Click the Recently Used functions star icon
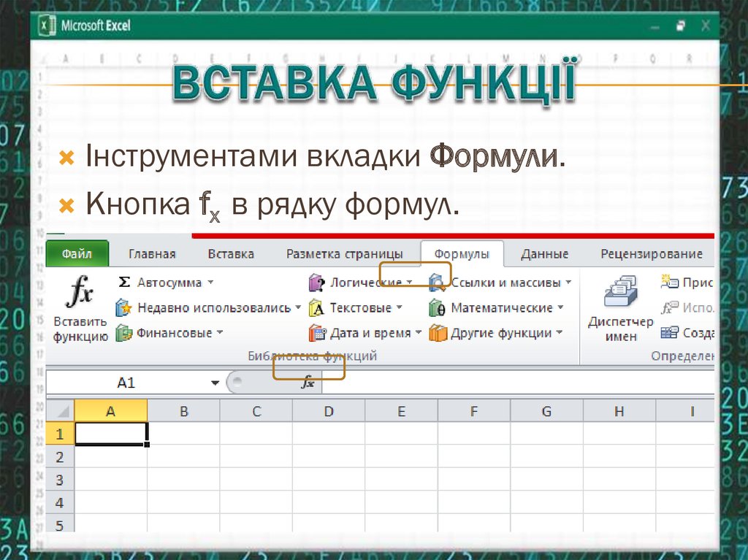The height and width of the screenshot is (560, 748). click(123, 307)
